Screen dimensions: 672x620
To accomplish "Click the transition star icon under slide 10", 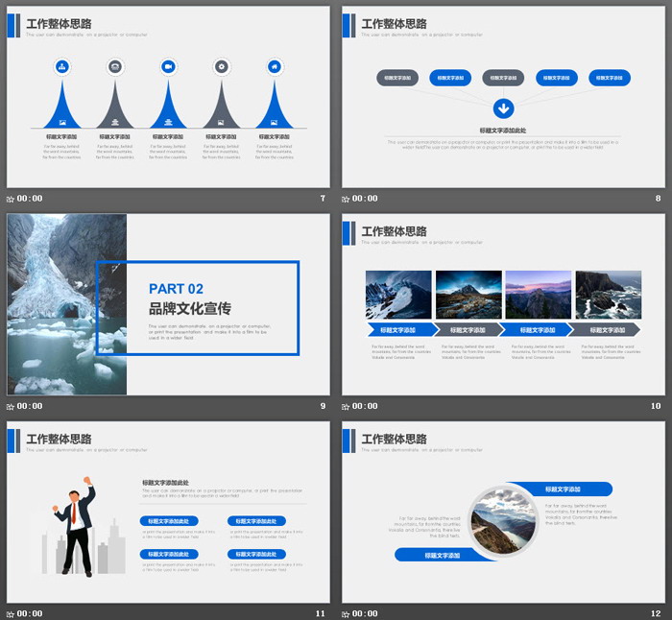I will [347, 406].
